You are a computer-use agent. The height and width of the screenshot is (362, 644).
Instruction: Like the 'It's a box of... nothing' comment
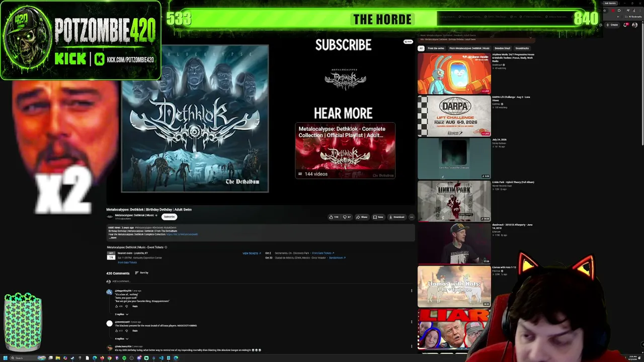pos(117,306)
